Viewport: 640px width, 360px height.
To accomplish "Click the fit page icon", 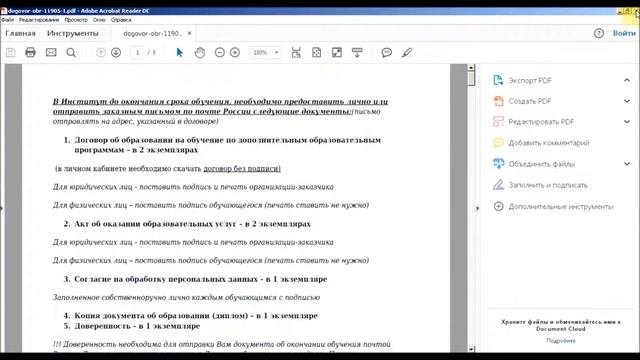I will pos(316,52).
